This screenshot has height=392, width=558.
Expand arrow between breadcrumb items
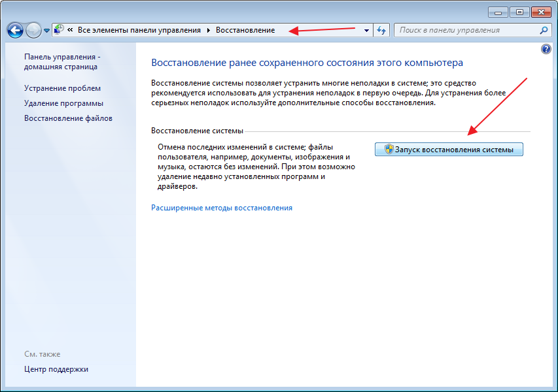(209, 30)
